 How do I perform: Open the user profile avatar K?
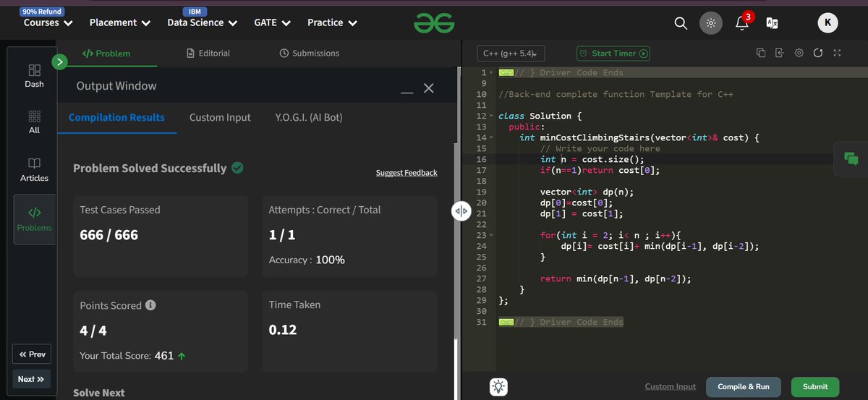(827, 23)
